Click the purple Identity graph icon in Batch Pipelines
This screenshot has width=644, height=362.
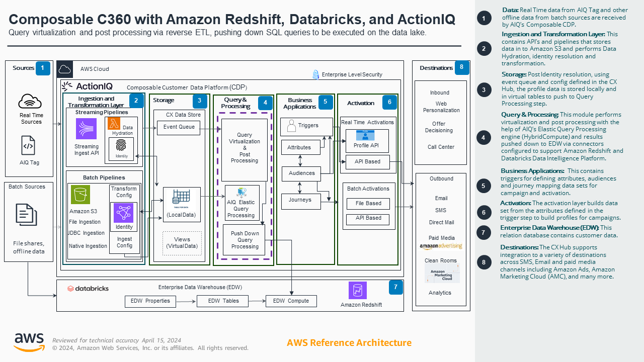124,213
